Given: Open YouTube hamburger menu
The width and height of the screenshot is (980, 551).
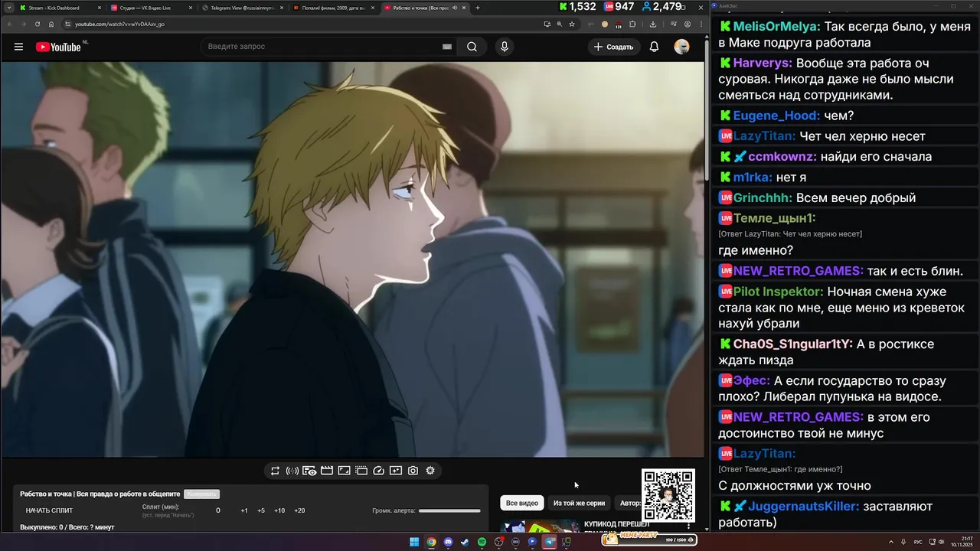Looking at the screenshot, I should (18, 47).
